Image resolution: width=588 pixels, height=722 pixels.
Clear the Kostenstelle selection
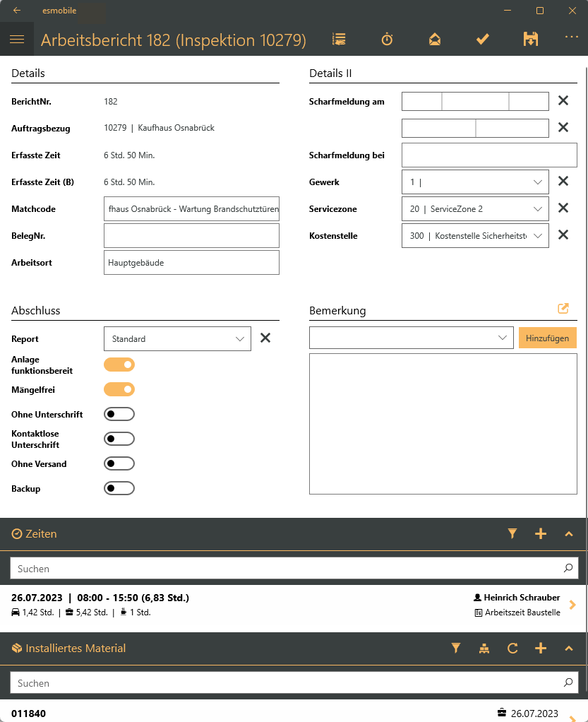(x=563, y=235)
